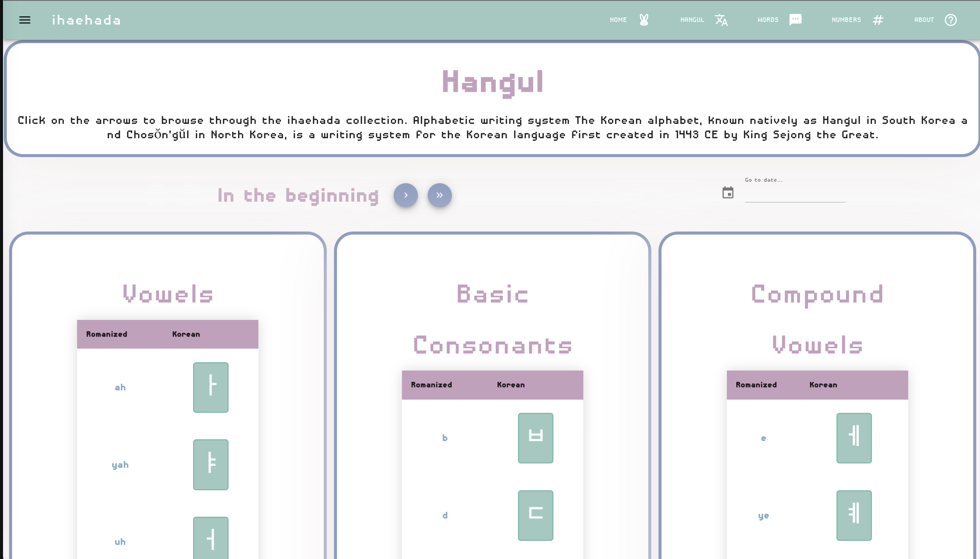The width and height of the screenshot is (980, 559).
Task: Go to the Home nav item
Action: click(x=618, y=20)
